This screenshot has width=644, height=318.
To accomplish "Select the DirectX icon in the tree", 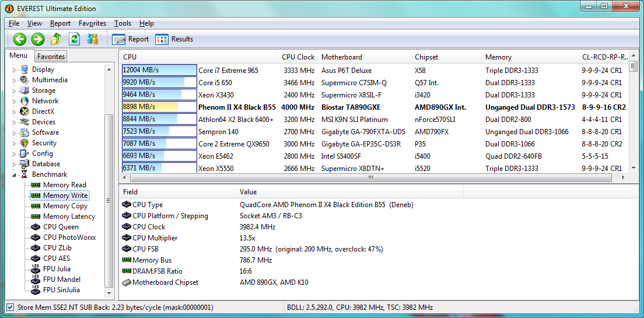I will click(x=24, y=111).
